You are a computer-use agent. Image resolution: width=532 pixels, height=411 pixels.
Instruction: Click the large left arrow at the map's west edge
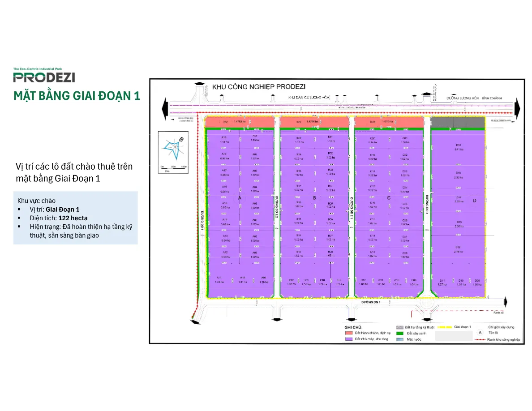(165, 109)
